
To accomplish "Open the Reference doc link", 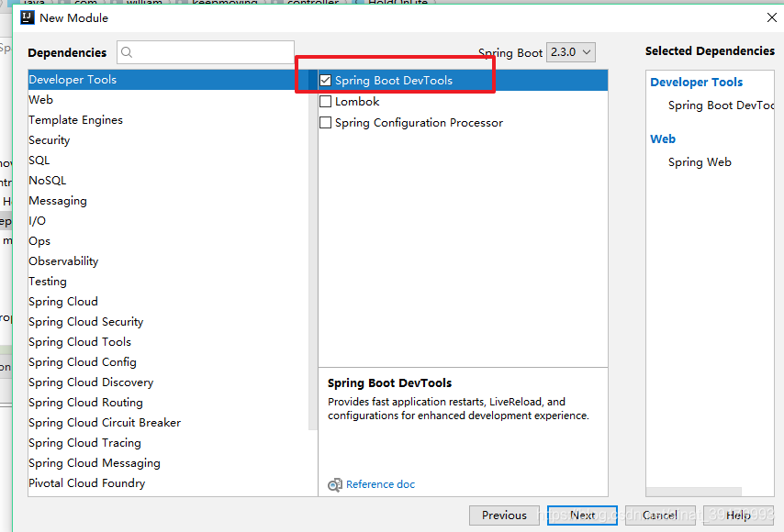I will 380,484.
